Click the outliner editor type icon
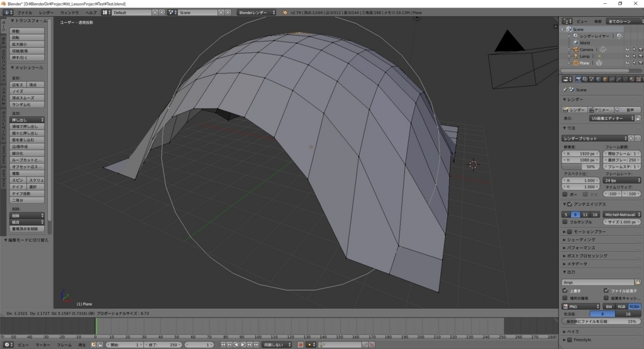The width and height of the screenshot is (644, 349). coord(567,21)
